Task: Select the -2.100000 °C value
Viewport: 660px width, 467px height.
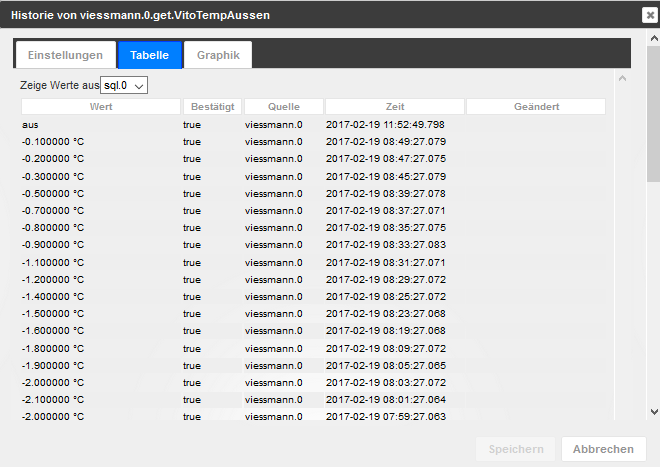Action: 53,400
